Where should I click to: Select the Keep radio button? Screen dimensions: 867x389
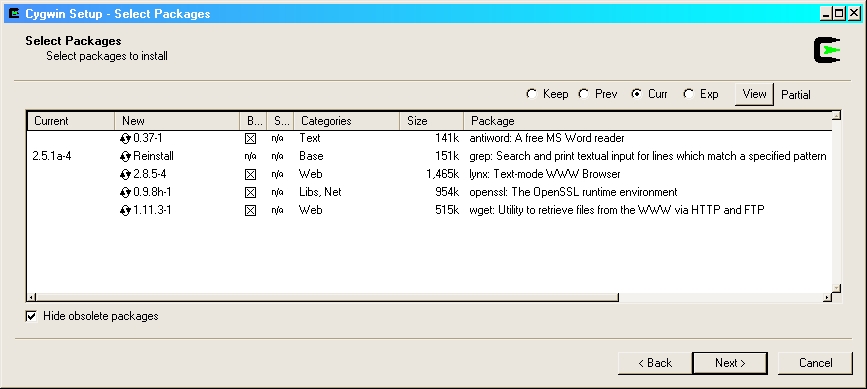pos(531,94)
